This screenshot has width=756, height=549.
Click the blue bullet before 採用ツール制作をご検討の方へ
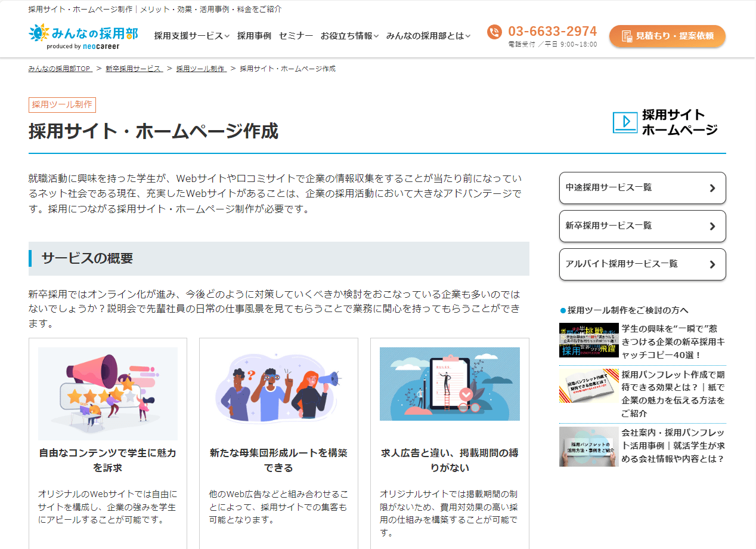(560, 309)
